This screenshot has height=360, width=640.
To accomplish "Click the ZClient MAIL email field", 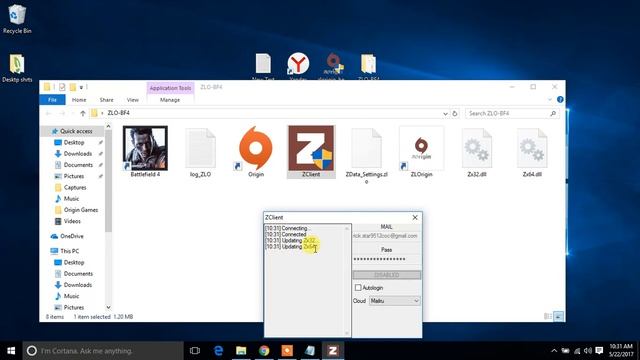I will [x=387, y=236].
